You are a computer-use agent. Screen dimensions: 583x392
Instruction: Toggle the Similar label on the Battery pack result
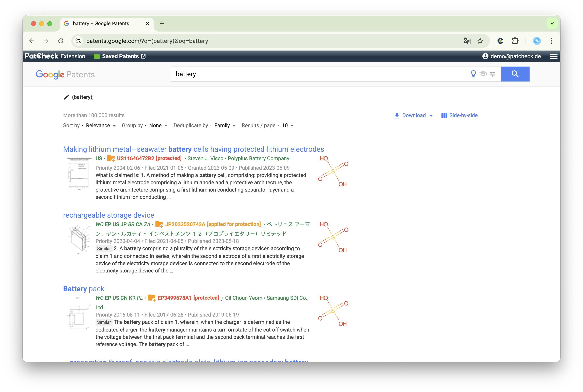(x=104, y=322)
